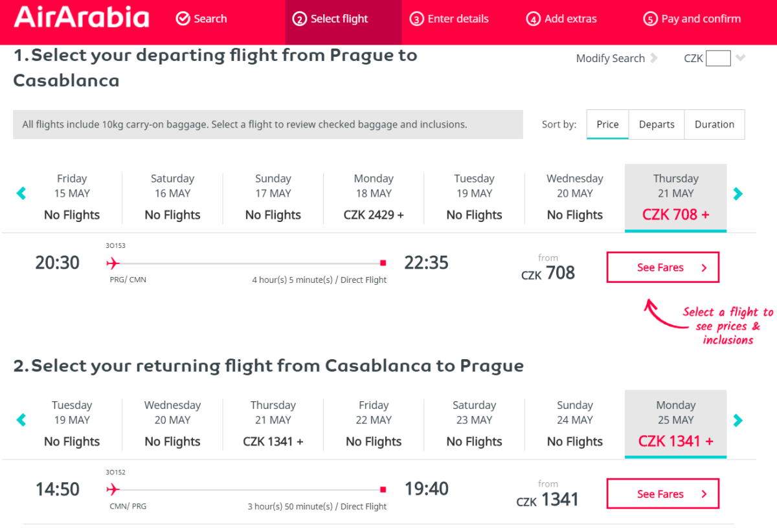Click the departing flight airplane icon
The height and width of the screenshot is (532, 777).
[x=113, y=263]
